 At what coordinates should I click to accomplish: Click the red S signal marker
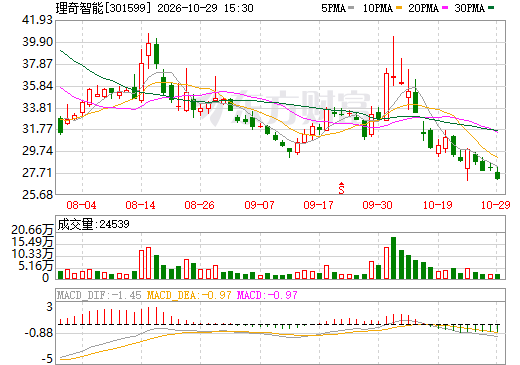[x=341, y=188]
